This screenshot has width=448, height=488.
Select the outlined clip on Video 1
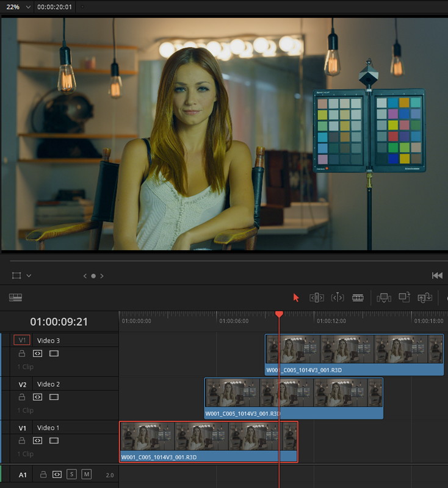coord(209,442)
